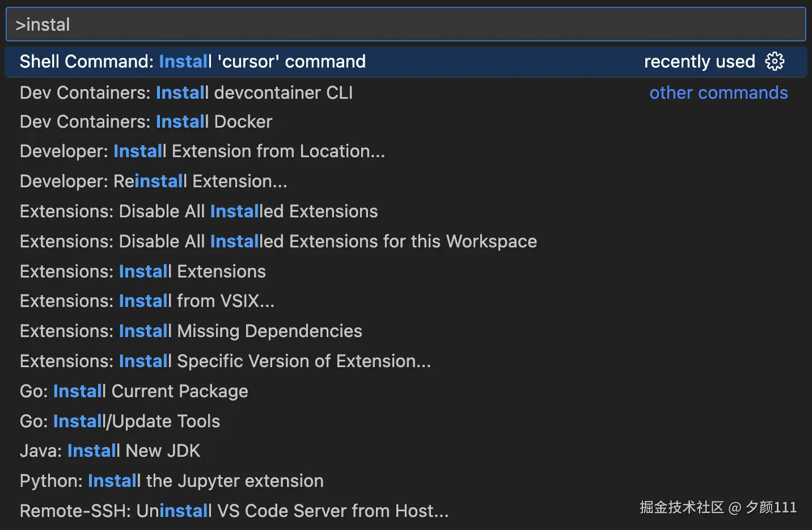Pick Remote-SSH: Uninstall VS Code Server from Host
812x530 pixels.
click(x=234, y=511)
